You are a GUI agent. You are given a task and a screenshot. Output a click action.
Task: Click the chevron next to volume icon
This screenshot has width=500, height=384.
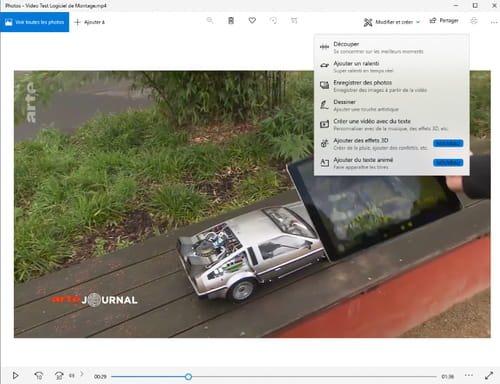pos(82,374)
